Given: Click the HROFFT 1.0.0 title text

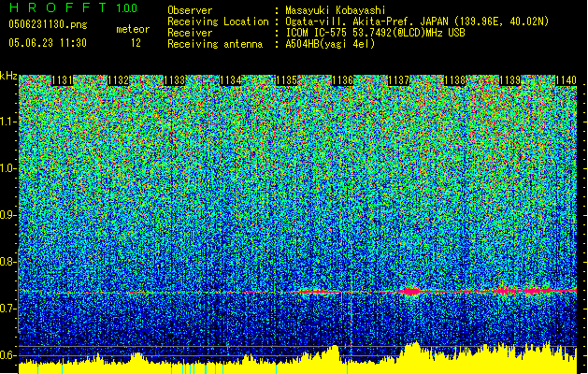Looking at the screenshot, I should (73, 7).
